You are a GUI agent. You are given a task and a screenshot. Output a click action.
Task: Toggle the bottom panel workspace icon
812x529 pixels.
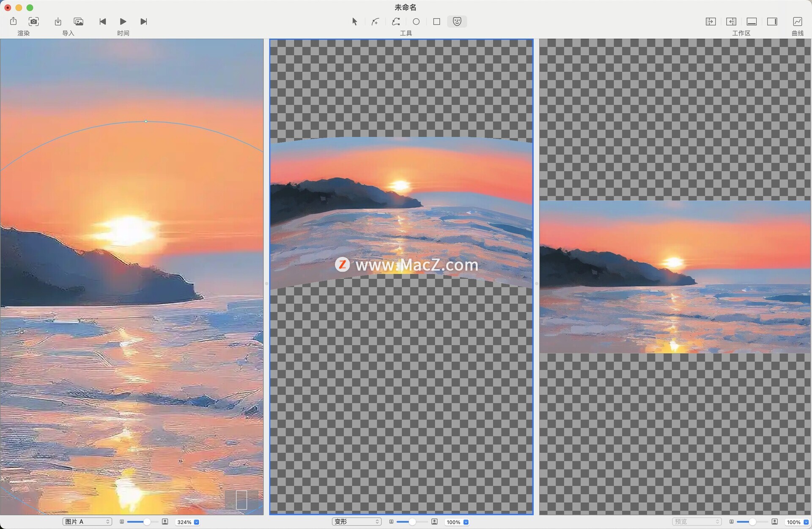[752, 21]
